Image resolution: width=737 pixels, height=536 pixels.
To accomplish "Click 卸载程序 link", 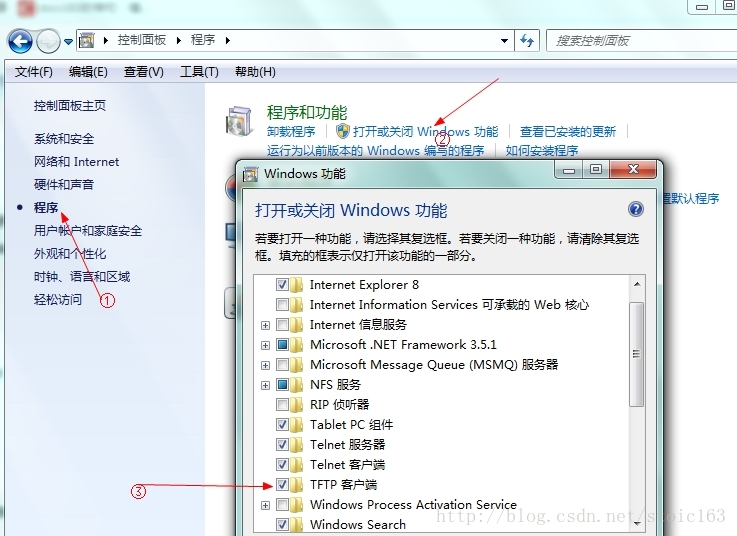I will pyautogui.click(x=291, y=132).
